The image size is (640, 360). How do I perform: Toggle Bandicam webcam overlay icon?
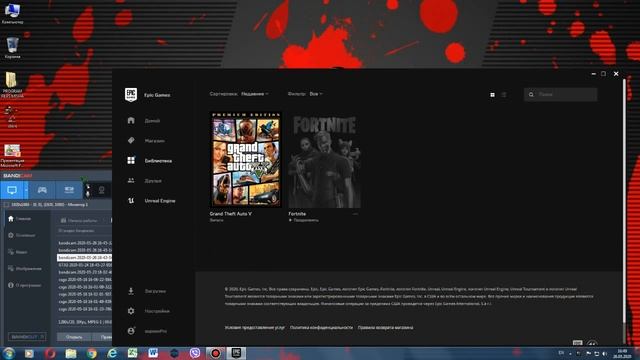101,191
